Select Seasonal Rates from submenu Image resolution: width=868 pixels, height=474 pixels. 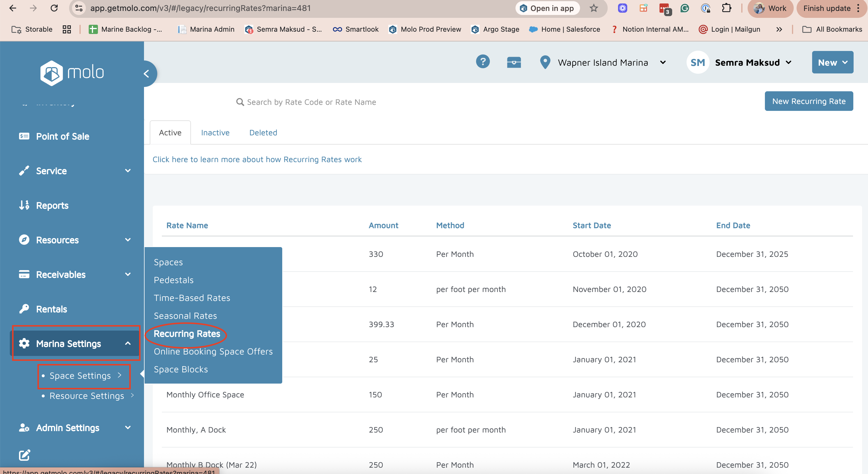coord(185,316)
